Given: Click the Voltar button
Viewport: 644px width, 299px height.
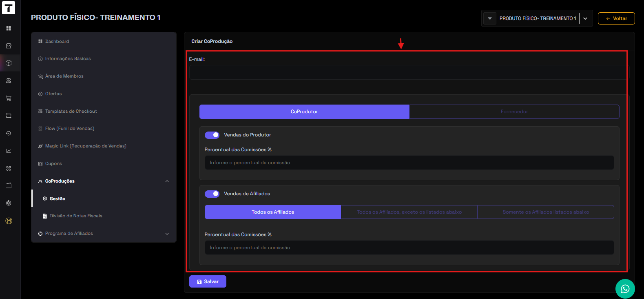Looking at the screenshot, I should 616,18.
